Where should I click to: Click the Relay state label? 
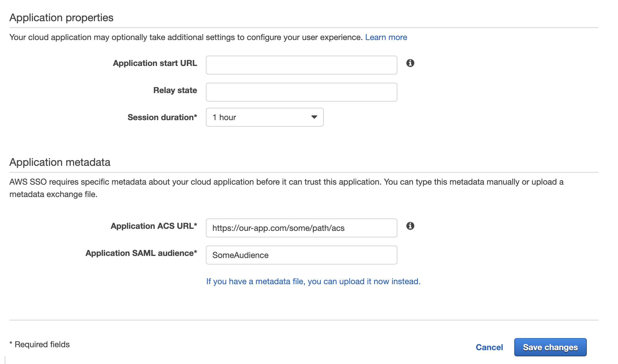[x=175, y=90]
